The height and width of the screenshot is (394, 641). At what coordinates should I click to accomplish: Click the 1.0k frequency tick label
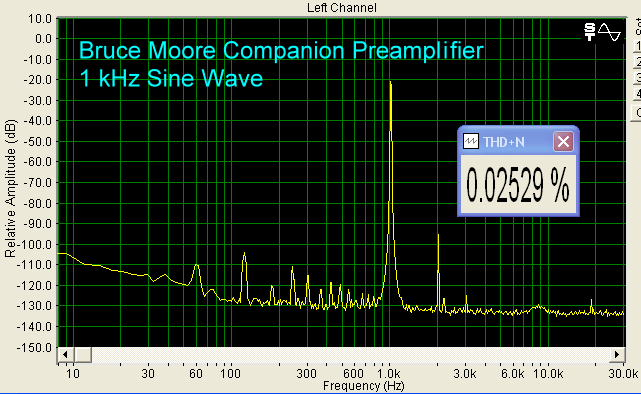pyautogui.click(x=388, y=374)
